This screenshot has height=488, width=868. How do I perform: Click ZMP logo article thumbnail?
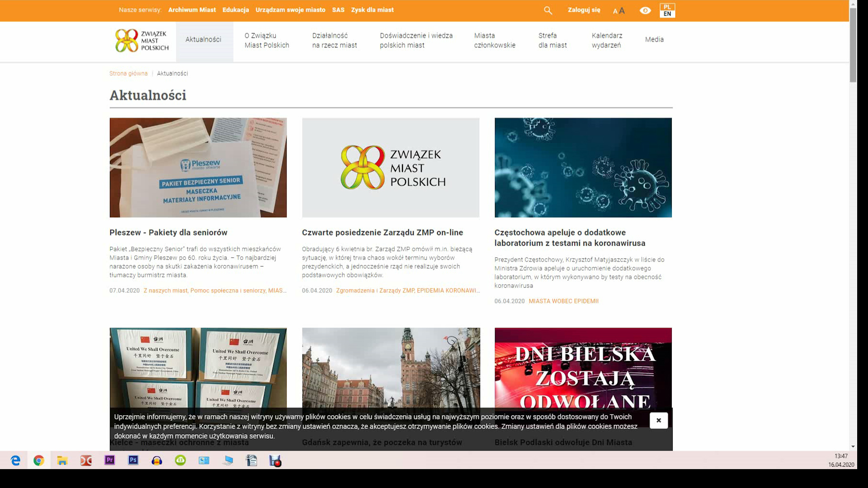coord(391,168)
